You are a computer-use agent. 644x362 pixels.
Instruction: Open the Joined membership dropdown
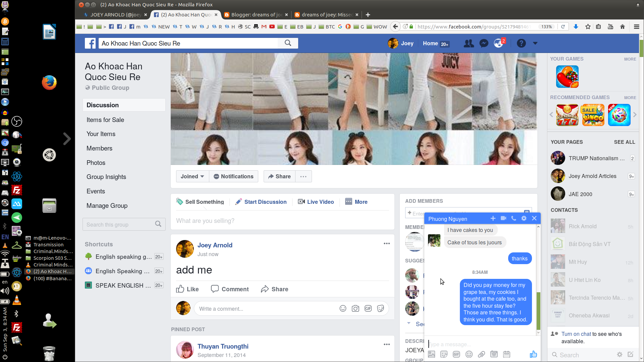[192, 176]
